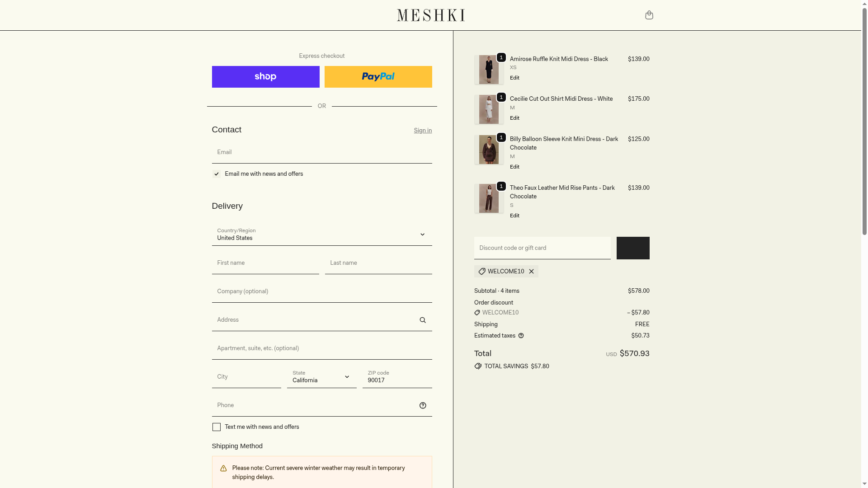Screen dimensions: 868x488
Task: Pay with PayPal express checkout
Action: coord(378,77)
